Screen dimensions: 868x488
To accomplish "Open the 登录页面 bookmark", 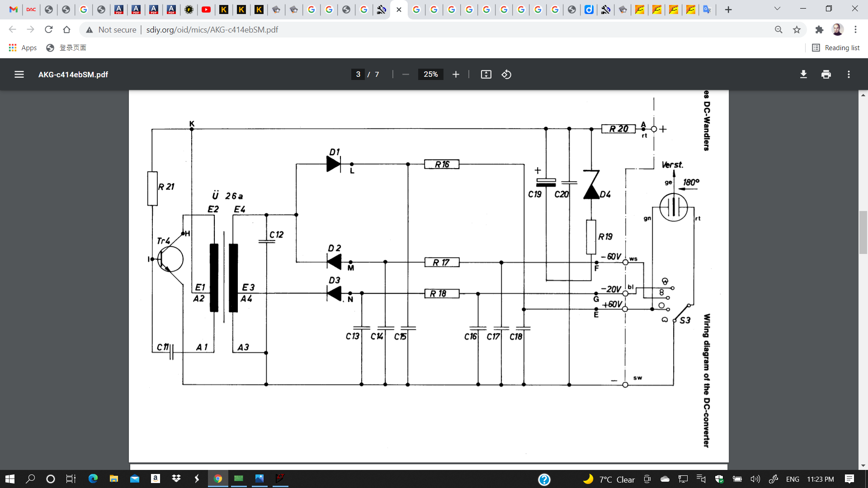I will point(66,48).
